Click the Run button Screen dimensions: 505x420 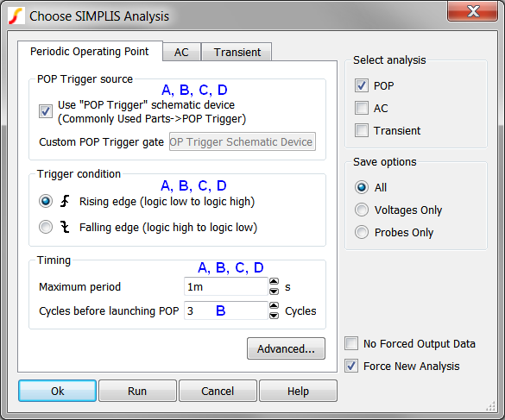point(137,391)
